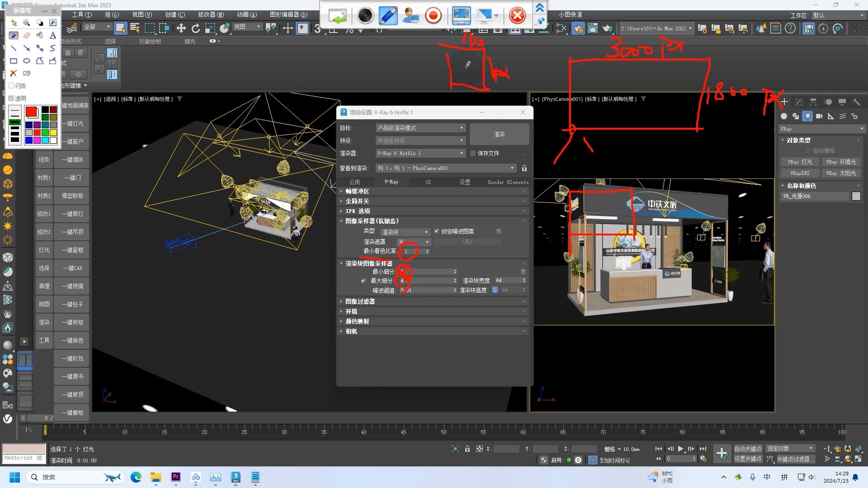Select the Rotate tool in main toolbar
The image size is (868, 488).
[x=195, y=28]
